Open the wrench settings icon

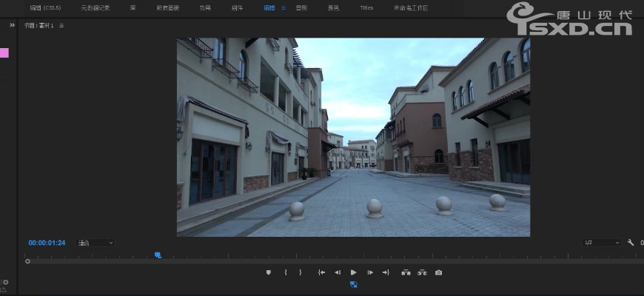[631, 243]
